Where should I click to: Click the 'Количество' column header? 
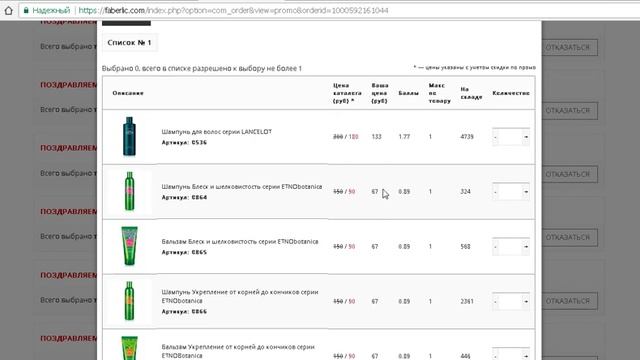pyautogui.click(x=511, y=93)
